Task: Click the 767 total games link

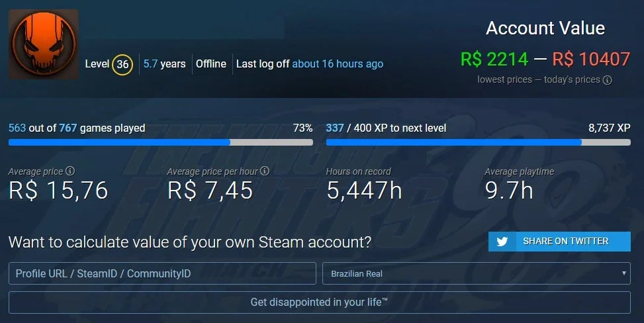Action: pyautogui.click(x=68, y=128)
